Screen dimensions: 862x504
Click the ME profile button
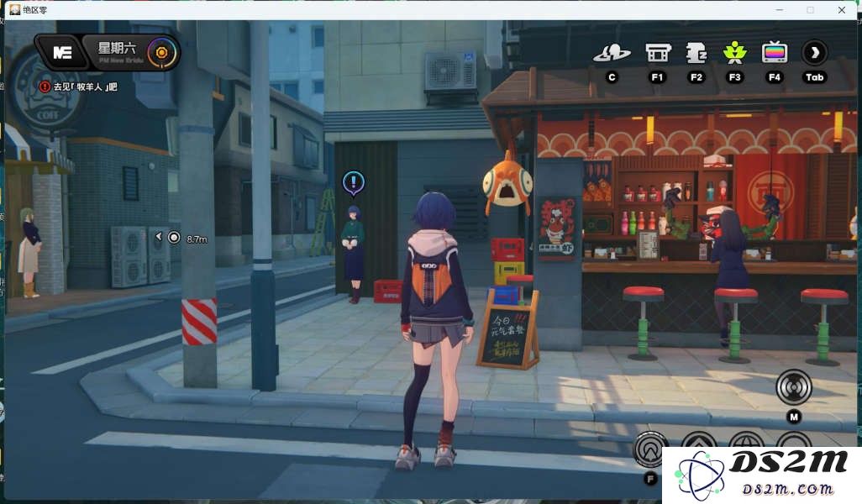point(62,53)
